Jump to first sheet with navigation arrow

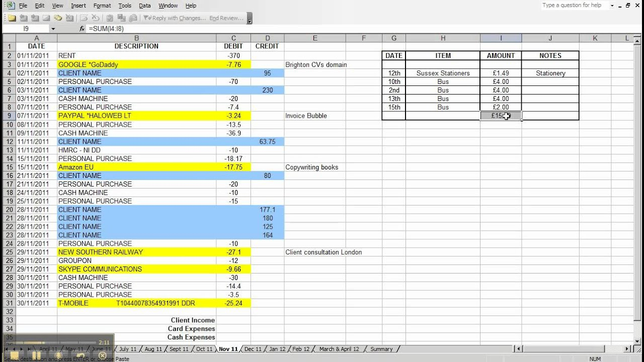point(5,348)
